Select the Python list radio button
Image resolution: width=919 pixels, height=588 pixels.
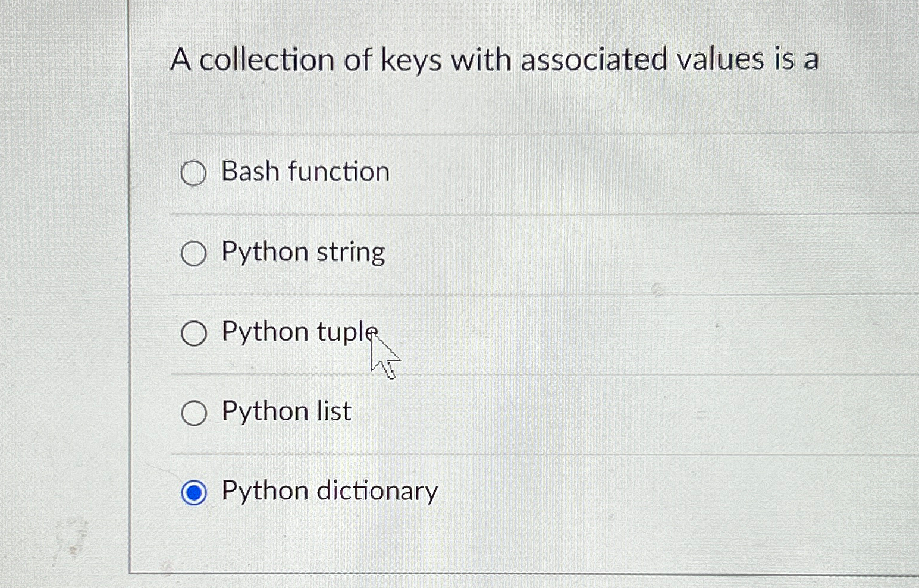(x=193, y=413)
